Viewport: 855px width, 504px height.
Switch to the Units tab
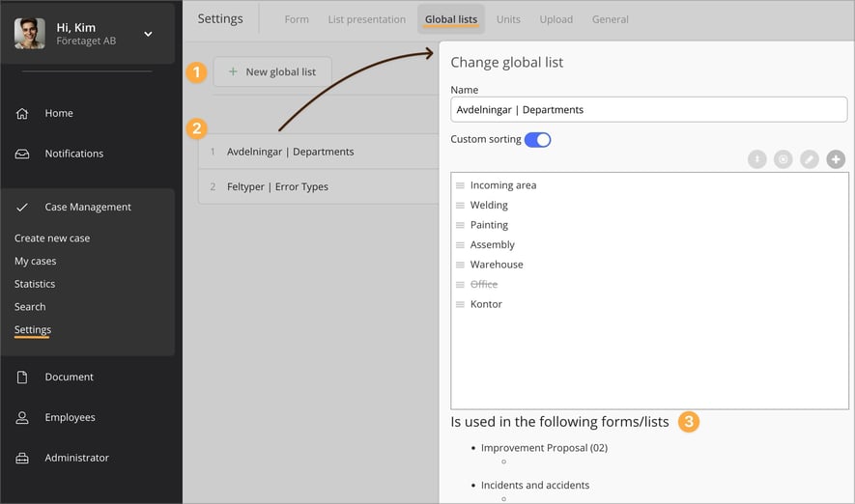(508, 19)
